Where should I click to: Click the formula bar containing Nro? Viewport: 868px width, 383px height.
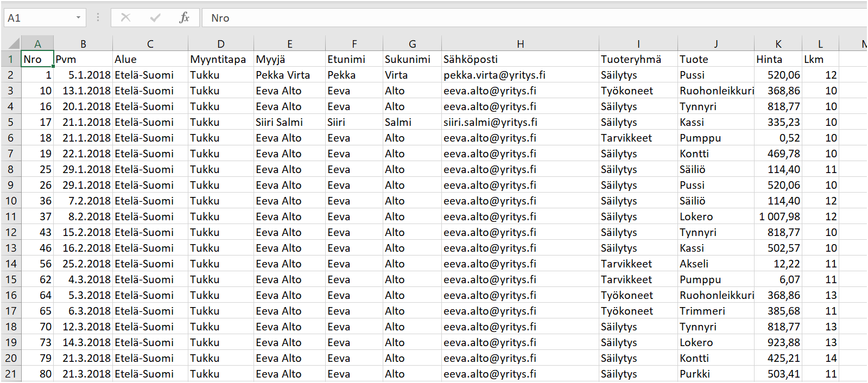click(x=535, y=18)
